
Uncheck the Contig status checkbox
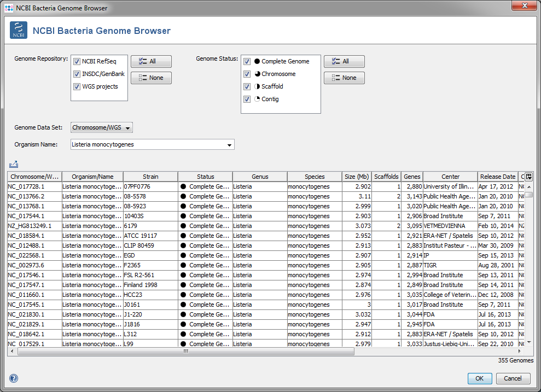(x=247, y=100)
